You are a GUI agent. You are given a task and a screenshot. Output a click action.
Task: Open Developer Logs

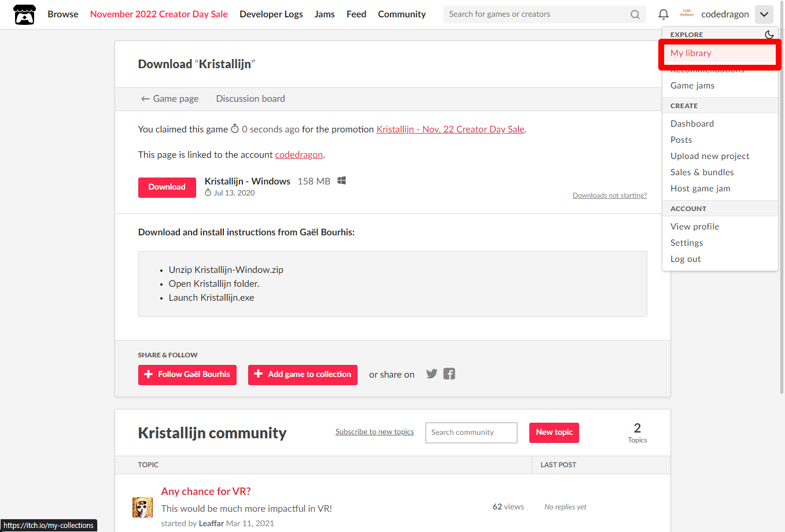271,14
